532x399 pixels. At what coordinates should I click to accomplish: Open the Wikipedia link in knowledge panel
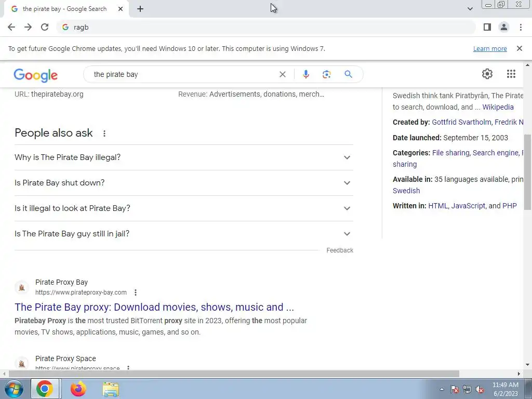498,107
